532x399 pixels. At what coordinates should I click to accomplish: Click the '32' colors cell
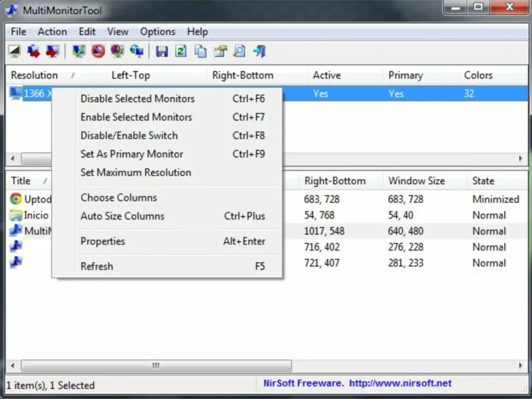click(469, 93)
